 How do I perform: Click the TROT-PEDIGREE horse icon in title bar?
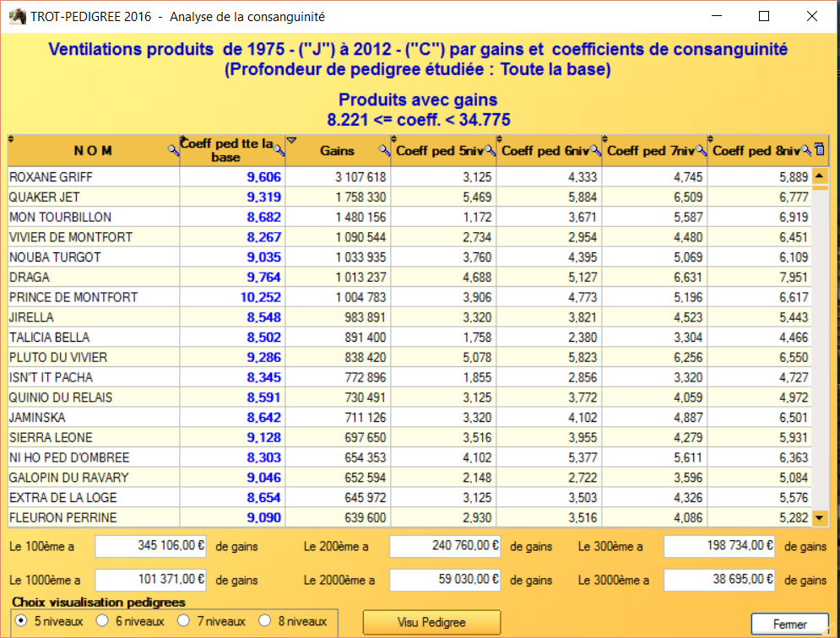click(x=18, y=17)
